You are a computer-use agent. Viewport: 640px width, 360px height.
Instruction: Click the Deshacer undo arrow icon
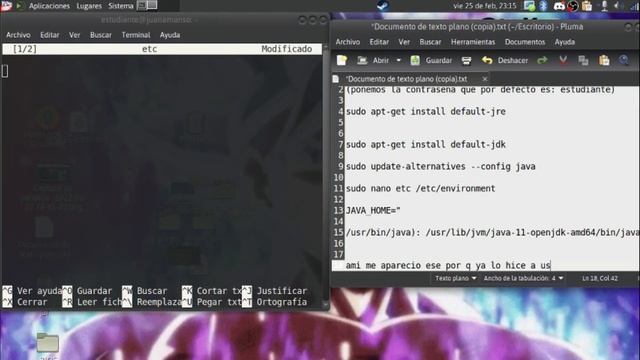pos(487,60)
